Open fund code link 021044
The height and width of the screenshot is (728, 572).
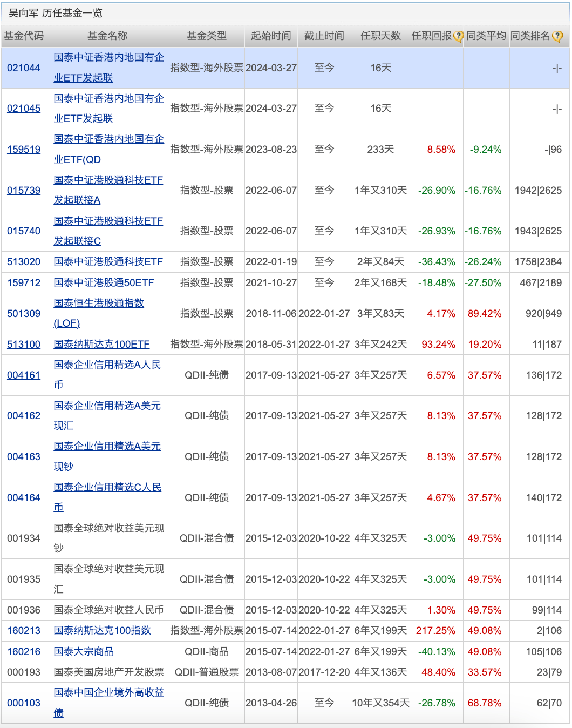(24, 67)
